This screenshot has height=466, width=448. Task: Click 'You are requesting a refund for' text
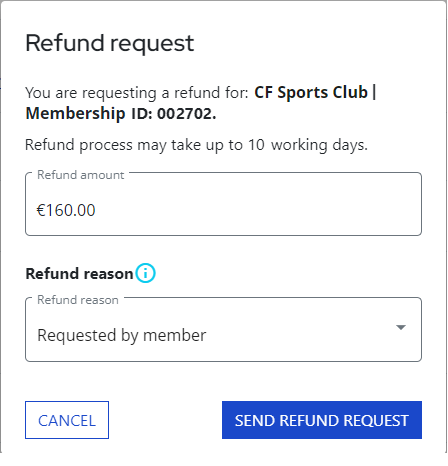[x=137, y=93]
